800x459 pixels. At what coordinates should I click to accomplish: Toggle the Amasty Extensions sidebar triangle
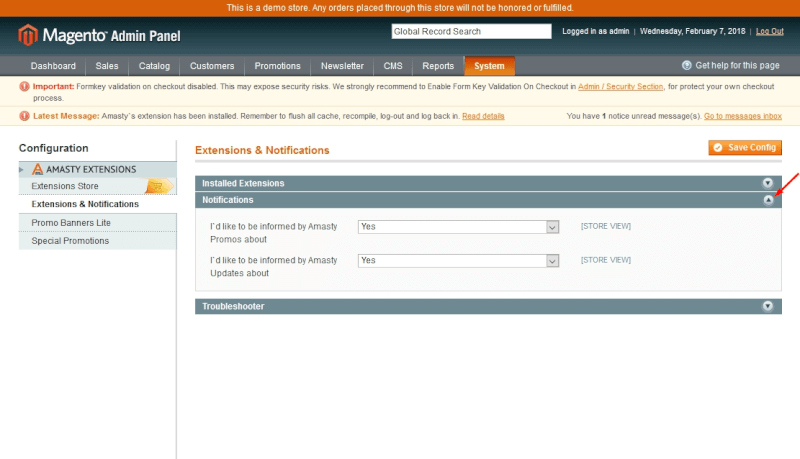(x=21, y=169)
